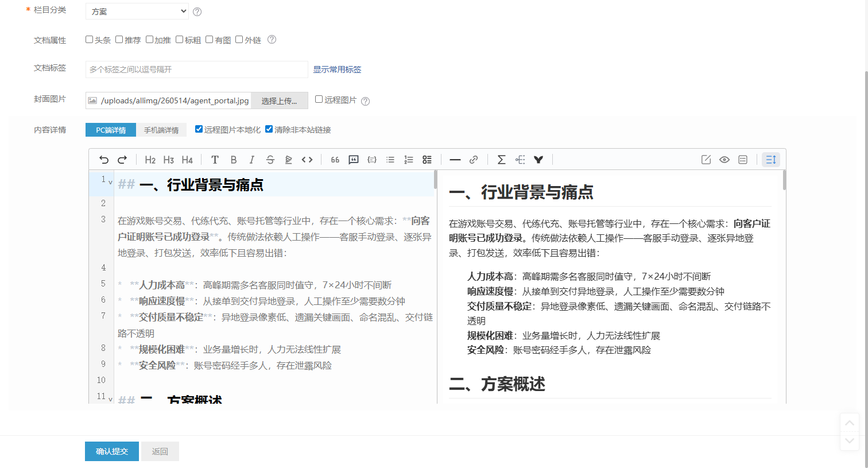Uncheck 清除非本站链接 option

(x=269, y=129)
